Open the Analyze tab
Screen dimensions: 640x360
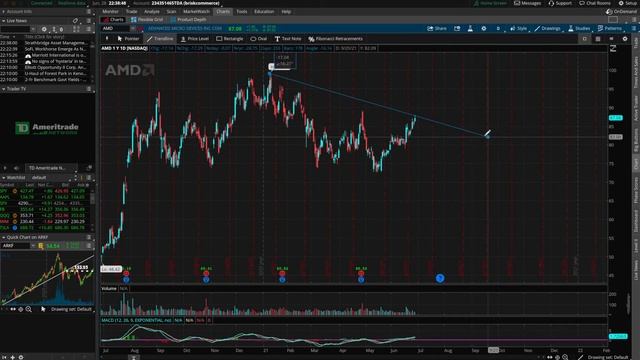pos(152,11)
